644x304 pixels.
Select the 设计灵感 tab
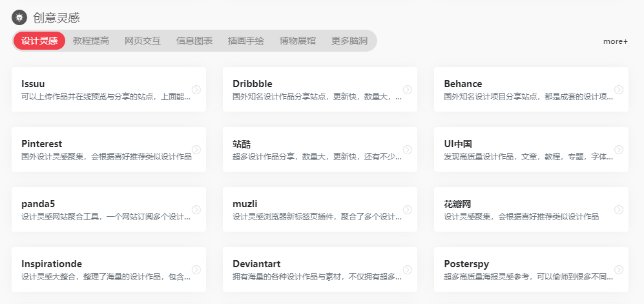39,41
